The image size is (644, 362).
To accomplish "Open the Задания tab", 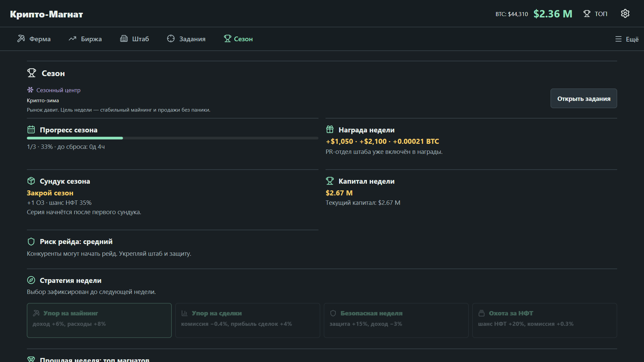I will pyautogui.click(x=186, y=39).
